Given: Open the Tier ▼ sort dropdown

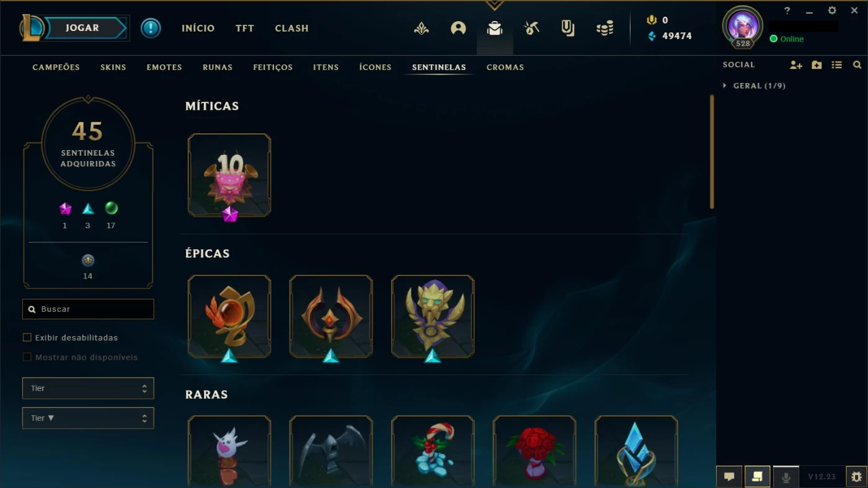Looking at the screenshot, I should pos(88,418).
